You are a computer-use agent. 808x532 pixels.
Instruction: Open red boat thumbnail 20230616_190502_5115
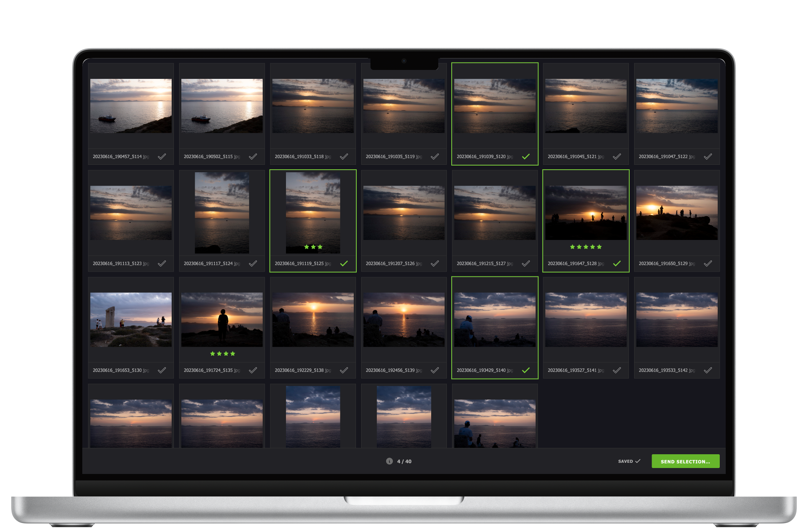click(222, 106)
